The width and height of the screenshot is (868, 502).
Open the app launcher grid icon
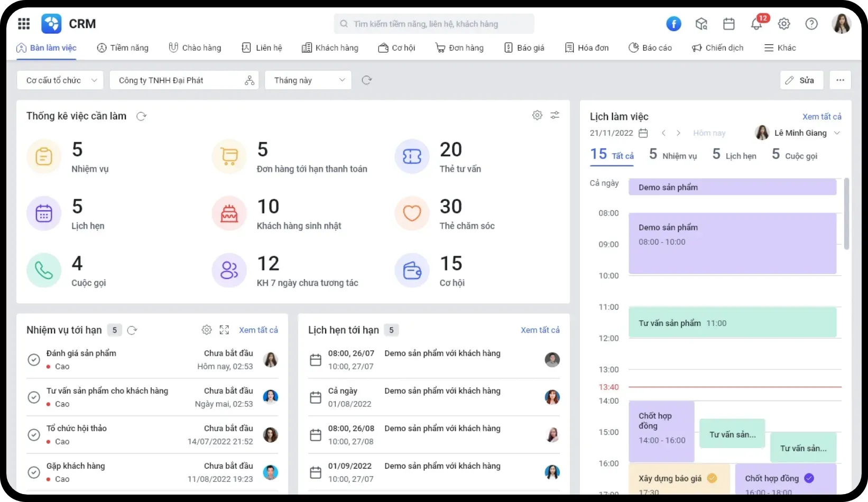tap(24, 24)
